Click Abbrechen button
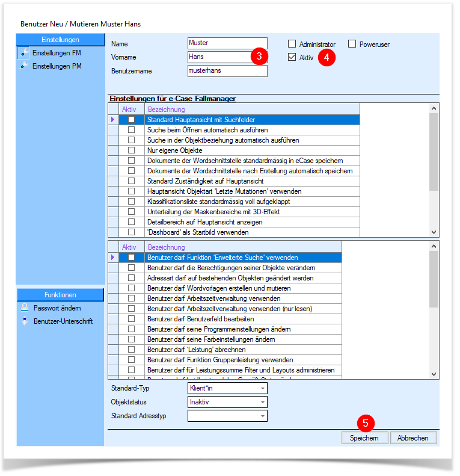The image size is (460, 476). click(413, 438)
